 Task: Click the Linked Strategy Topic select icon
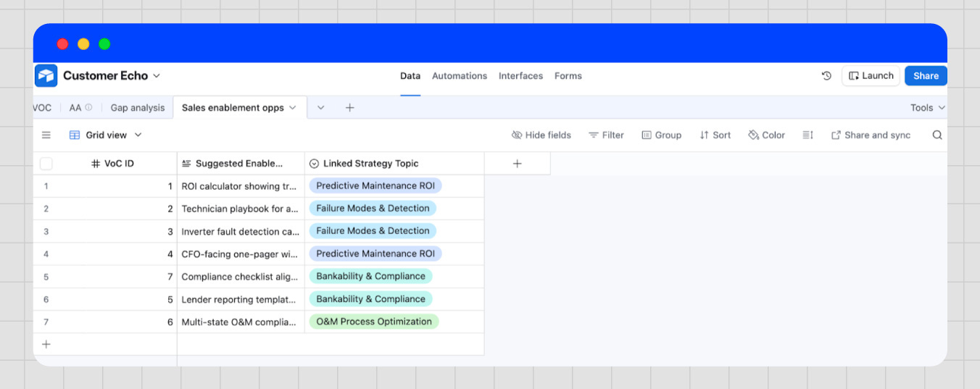point(314,164)
